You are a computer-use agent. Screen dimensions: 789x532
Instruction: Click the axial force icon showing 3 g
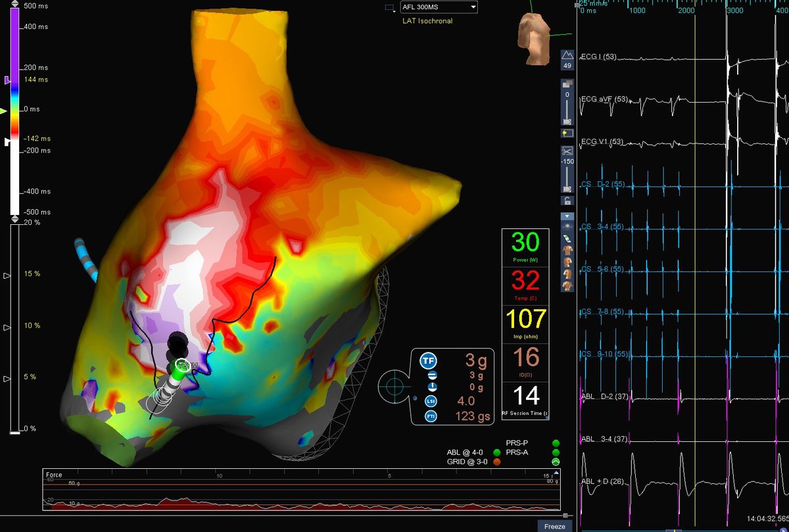click(x=432, y=375)
